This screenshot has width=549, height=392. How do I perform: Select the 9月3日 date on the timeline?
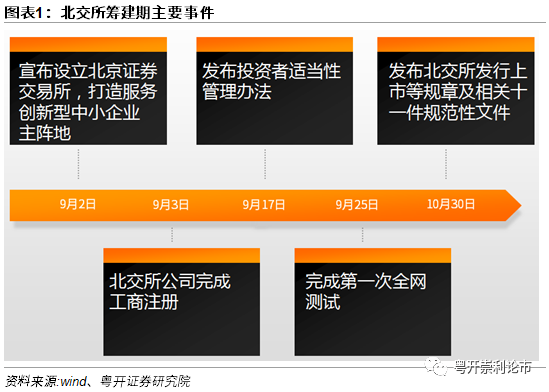(171, 204)
